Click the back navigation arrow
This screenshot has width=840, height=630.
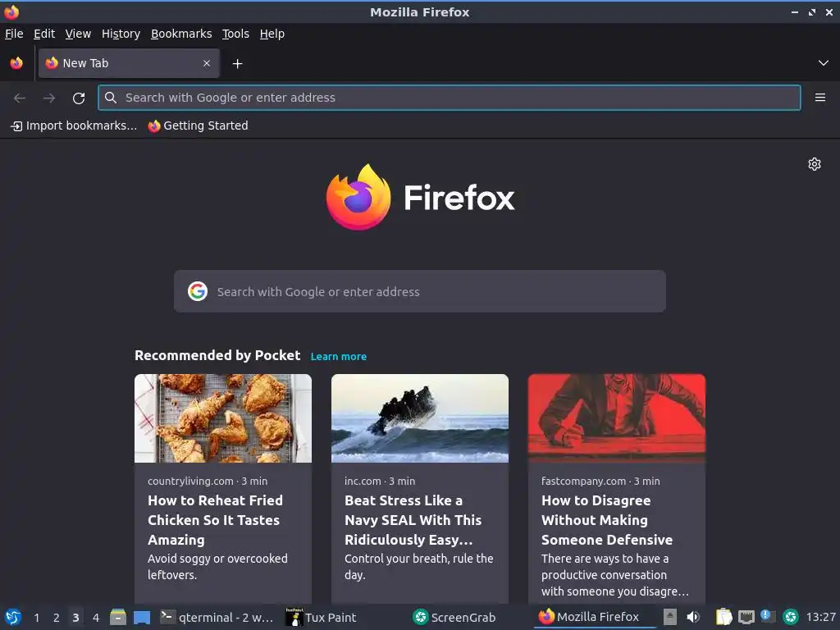pos(20,98)
